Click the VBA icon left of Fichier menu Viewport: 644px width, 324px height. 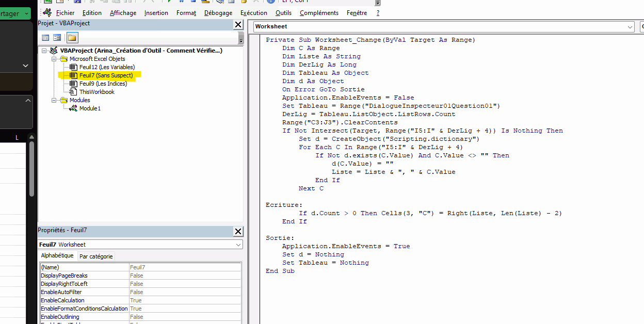(47, 12)
